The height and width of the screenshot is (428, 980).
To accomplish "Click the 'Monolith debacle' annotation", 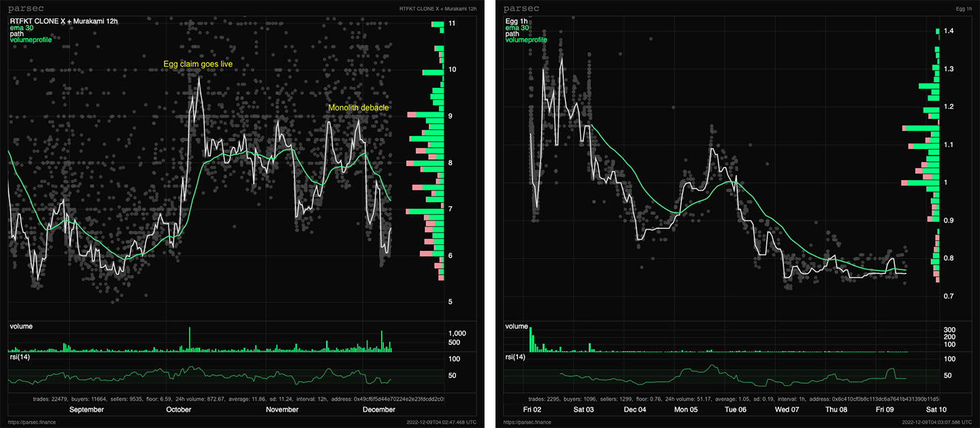I will click(x=359, y=108).
